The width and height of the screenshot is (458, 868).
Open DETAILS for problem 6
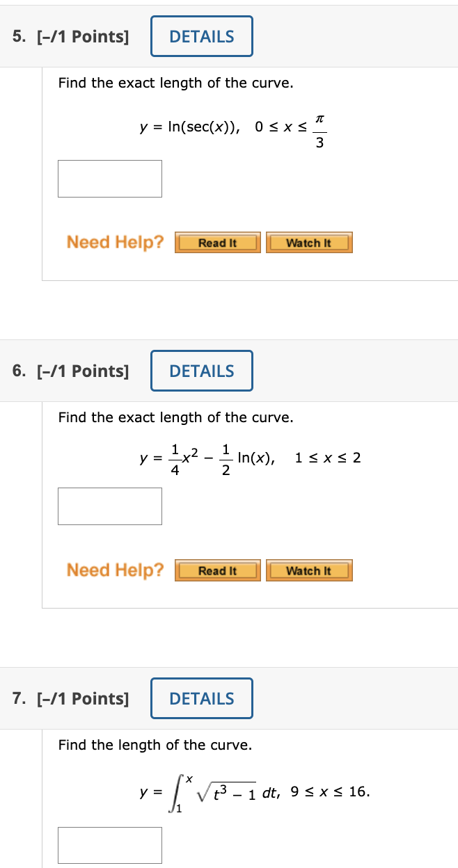click(x=201, y=371)
